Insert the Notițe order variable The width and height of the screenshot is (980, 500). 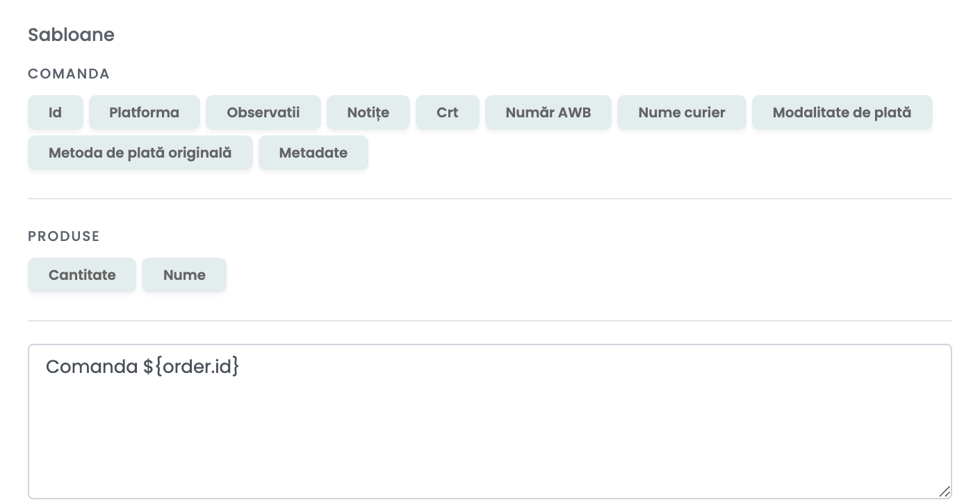tap(368, 112)
